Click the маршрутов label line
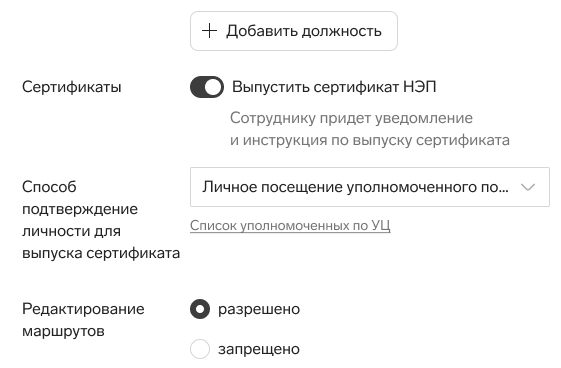Viewport: 561px width, 368px height. [x=63, y=332]
